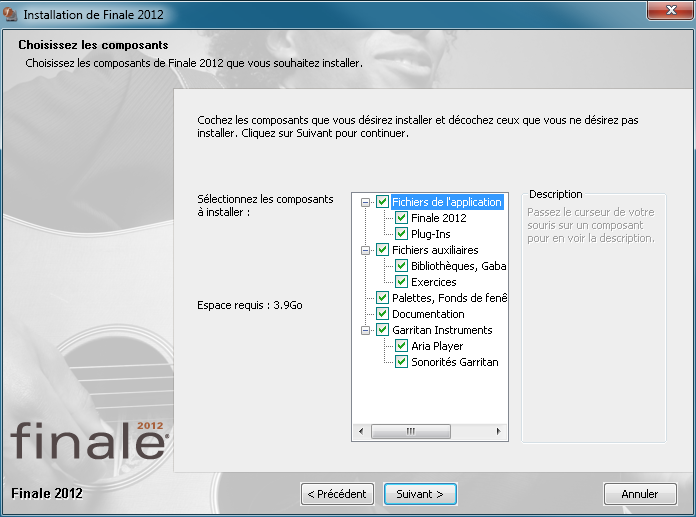
Task: Uncheck the Palettes, Fonds de fenêtre checkbox
Action: tap(382, 298)
